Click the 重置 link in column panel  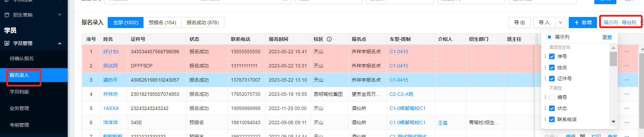[x=607, y=37]
